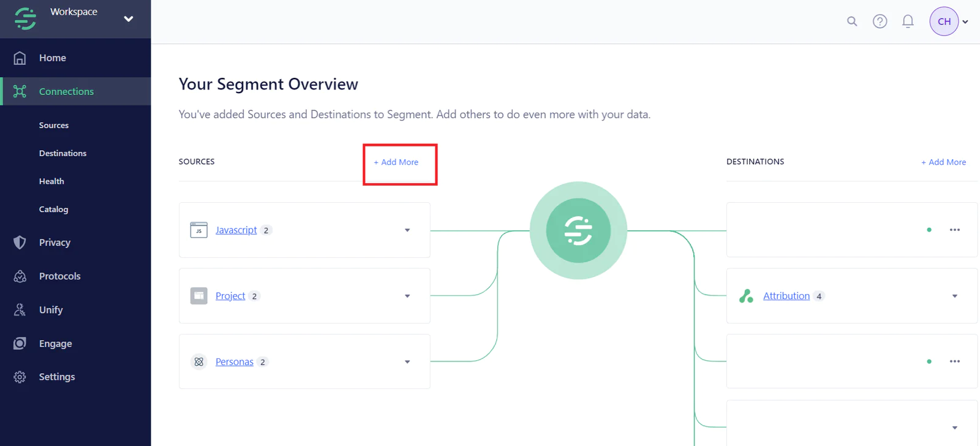The width and height of the screenshot is (980, 446).
Task: Open the Workspace switcher chevron
Action: [x=129, y=18]
